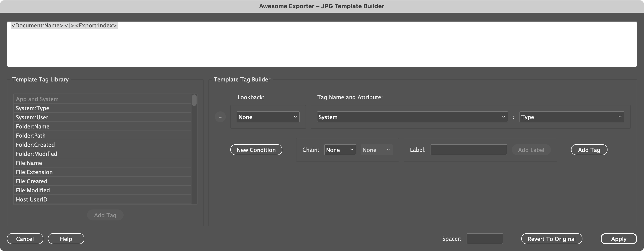Click Revert To Original
Image resolution: width=644 pixels, height=251 pixels.
click(x=551, y=238)
